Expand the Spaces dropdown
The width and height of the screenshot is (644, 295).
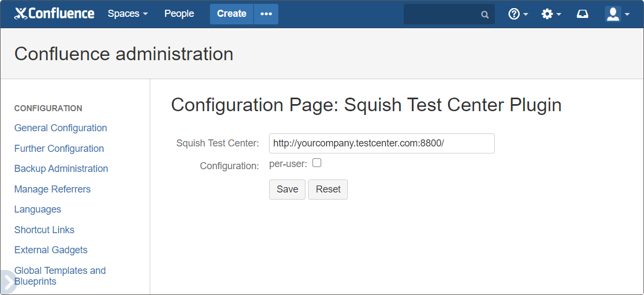coord(127,14)
